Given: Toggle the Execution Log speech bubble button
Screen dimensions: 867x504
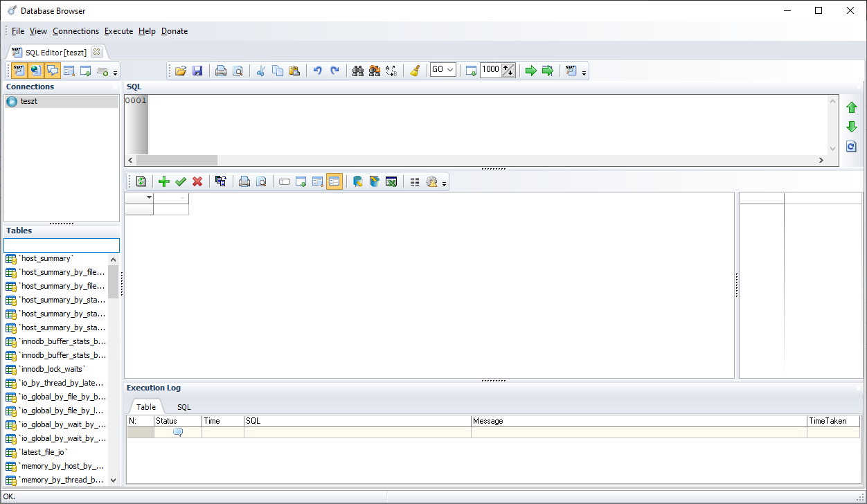Looking at the screenshot, I should pos(53,71).
